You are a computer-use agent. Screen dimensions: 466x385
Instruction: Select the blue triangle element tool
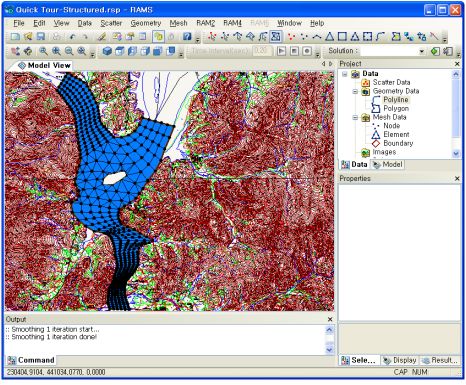(329, 37)
